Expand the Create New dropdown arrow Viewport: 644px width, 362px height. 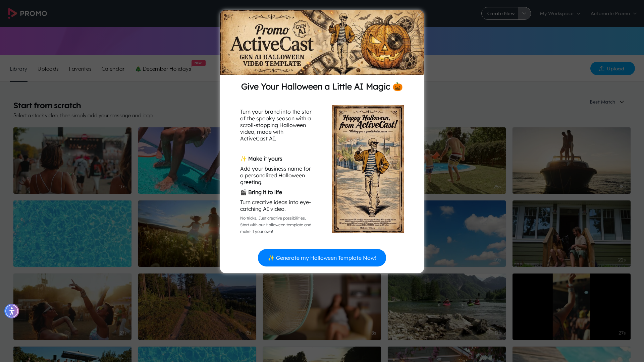524,13
